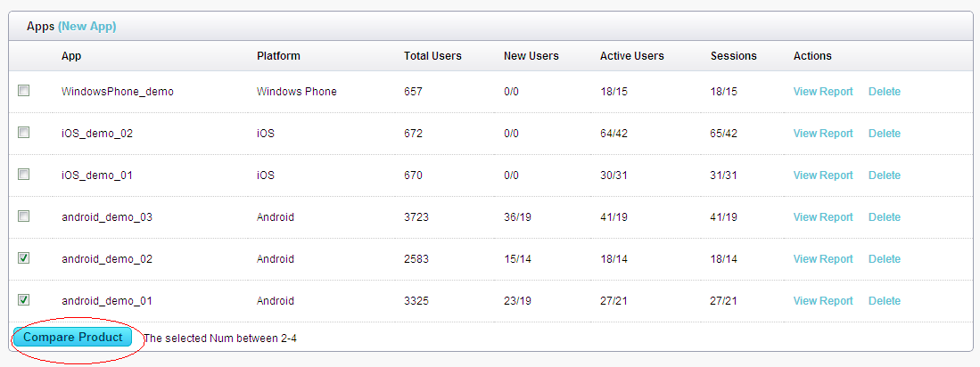This screenshot has width=980, height=367.
Task: Delete the WindowsPhone_demo app
Action: tap(885, 92)
